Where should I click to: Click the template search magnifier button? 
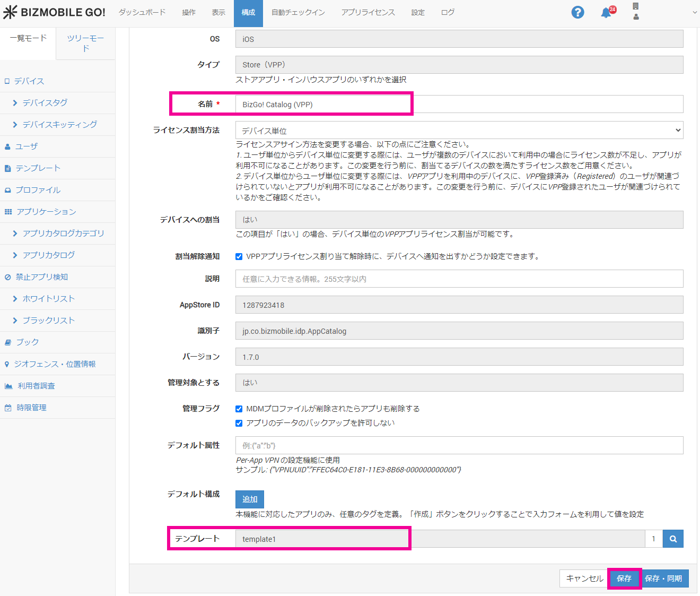[x=673, y=539]
